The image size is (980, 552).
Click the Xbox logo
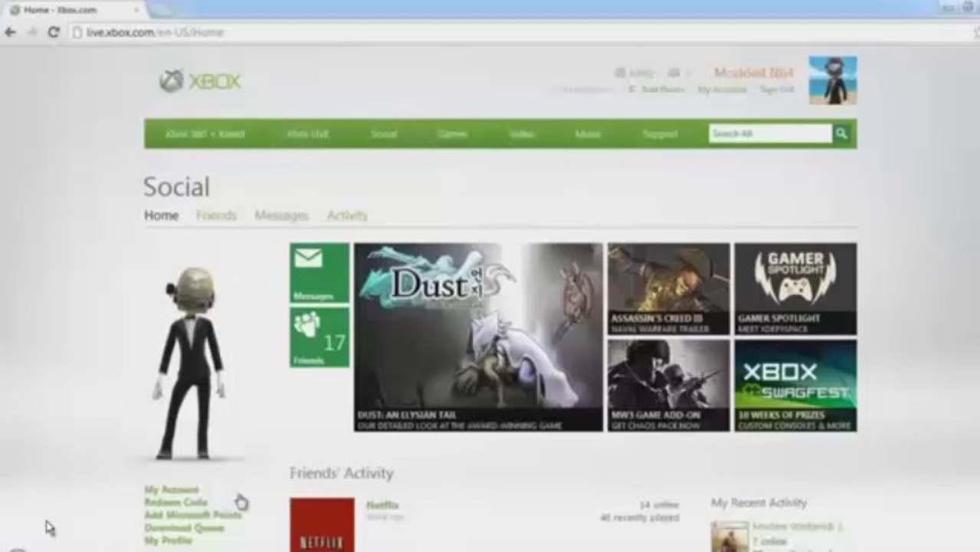[200, 81]
